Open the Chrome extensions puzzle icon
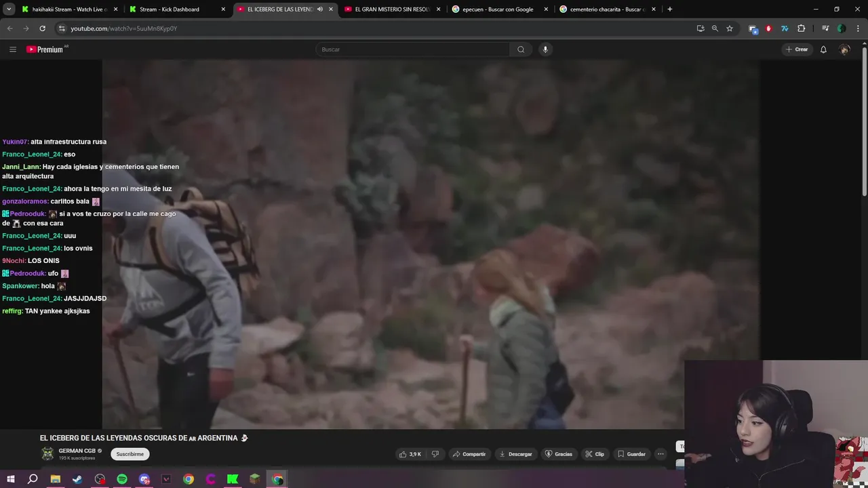The image size is (868, 488). tap(802, 28)
